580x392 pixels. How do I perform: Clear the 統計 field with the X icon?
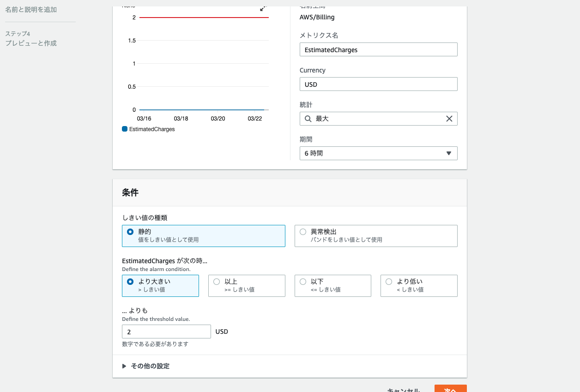pyautogui.click(x=449, y=119)
